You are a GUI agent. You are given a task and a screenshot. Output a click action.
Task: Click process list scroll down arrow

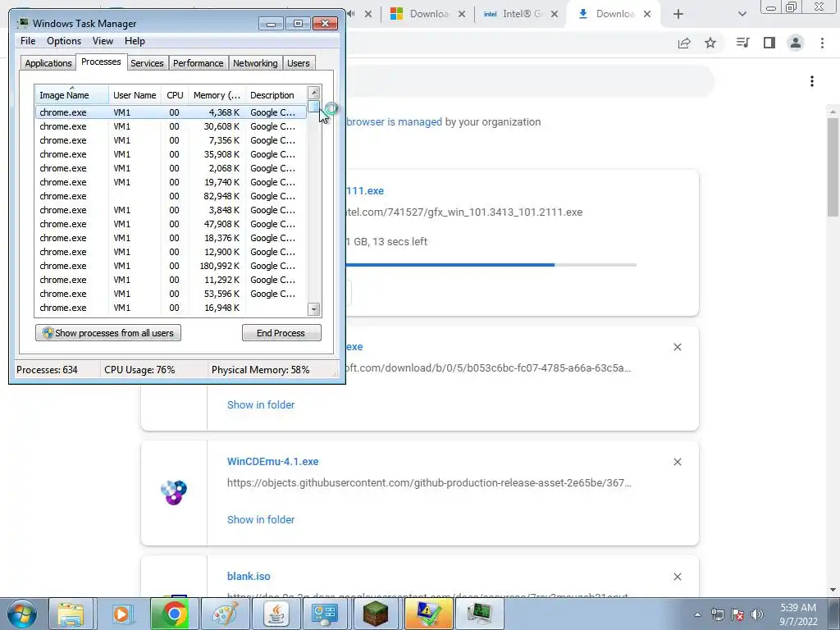pyautogui.click(x=314, y=309)
